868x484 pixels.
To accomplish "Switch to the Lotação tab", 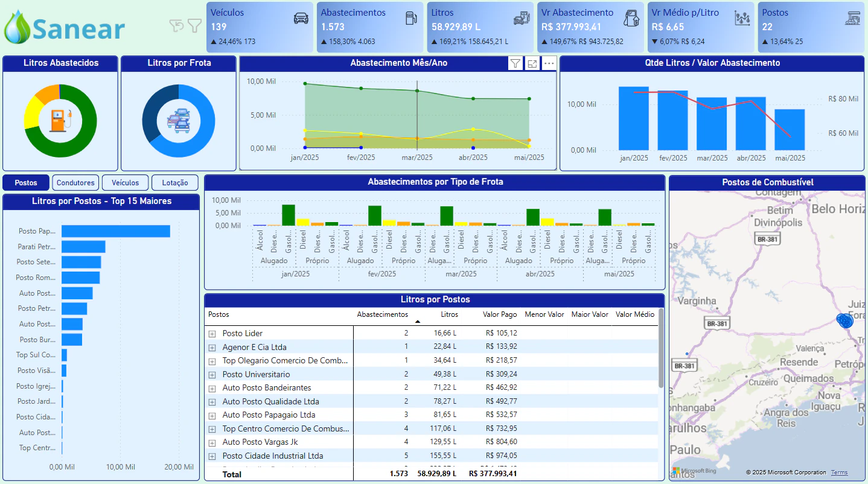I will [x=175, y=183].
